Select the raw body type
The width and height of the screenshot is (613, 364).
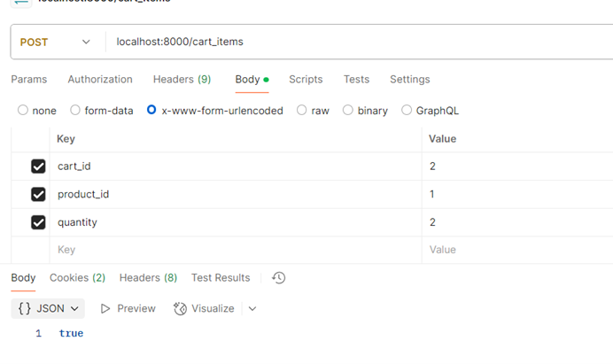pos(302,111)
